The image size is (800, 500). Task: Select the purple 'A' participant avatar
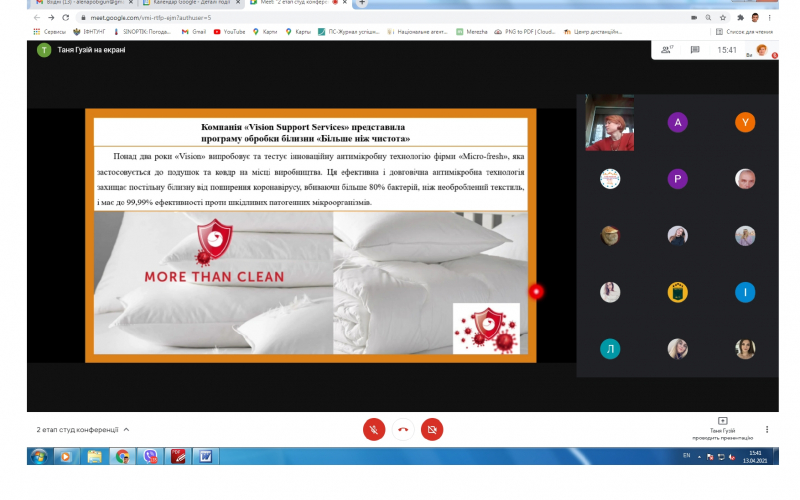678,122
